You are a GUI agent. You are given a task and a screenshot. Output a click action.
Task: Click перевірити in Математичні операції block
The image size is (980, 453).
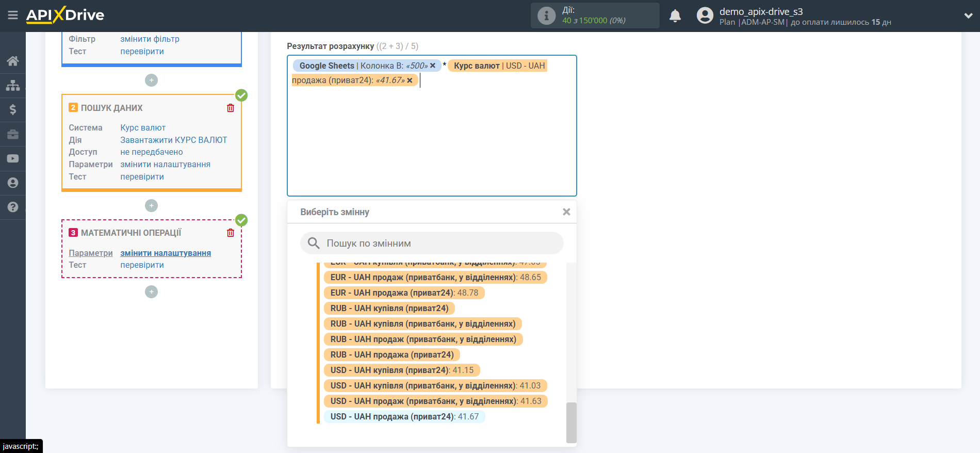[x=142, y=265]
